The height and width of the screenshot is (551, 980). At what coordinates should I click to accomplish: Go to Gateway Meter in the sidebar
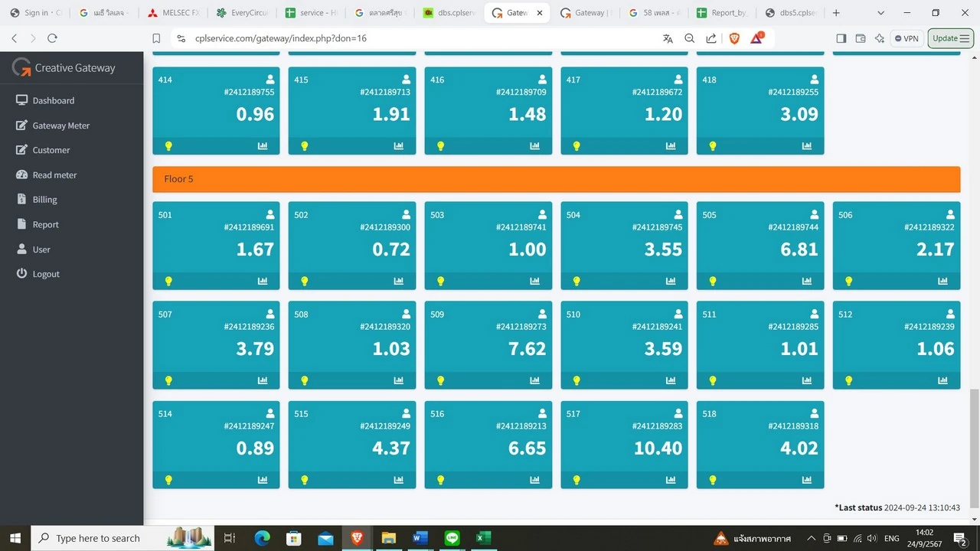click(x=60, y=126)
